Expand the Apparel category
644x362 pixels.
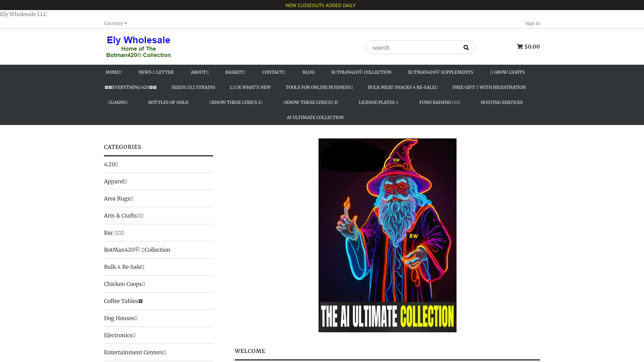pos(115,181)
